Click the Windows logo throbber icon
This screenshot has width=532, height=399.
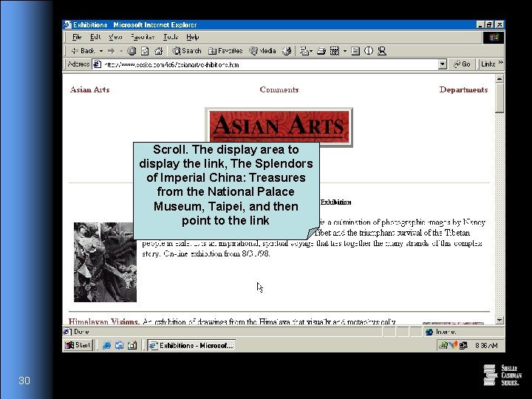click(494, 38)
